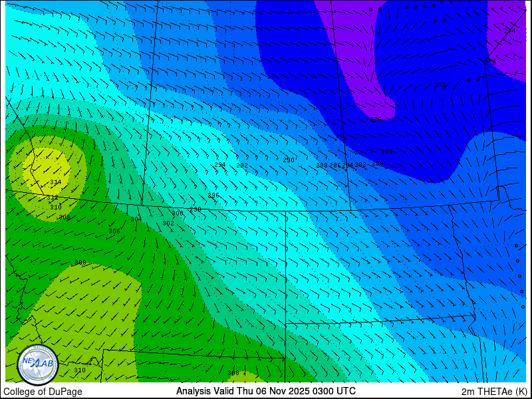
Task: Click the 288 contour label
Action: [322, 165]
